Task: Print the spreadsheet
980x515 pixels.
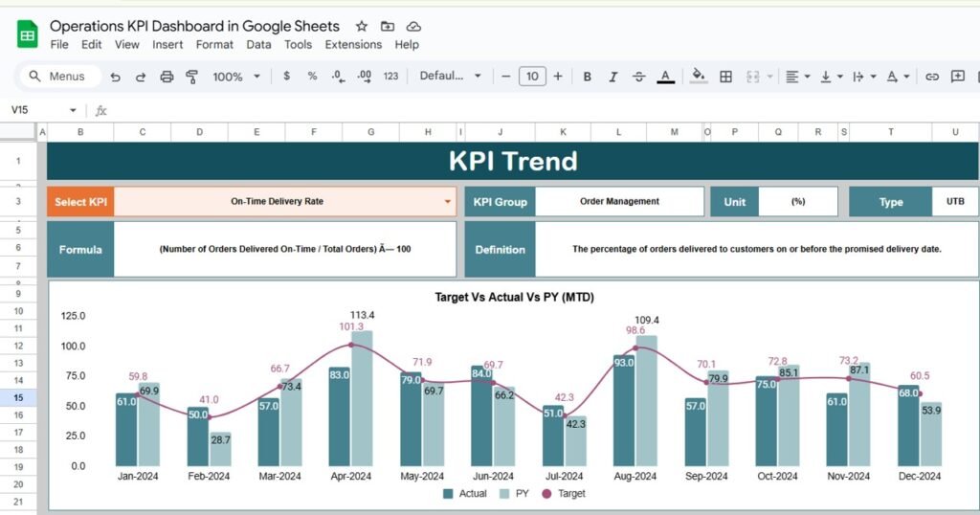Action: [167, 77]
